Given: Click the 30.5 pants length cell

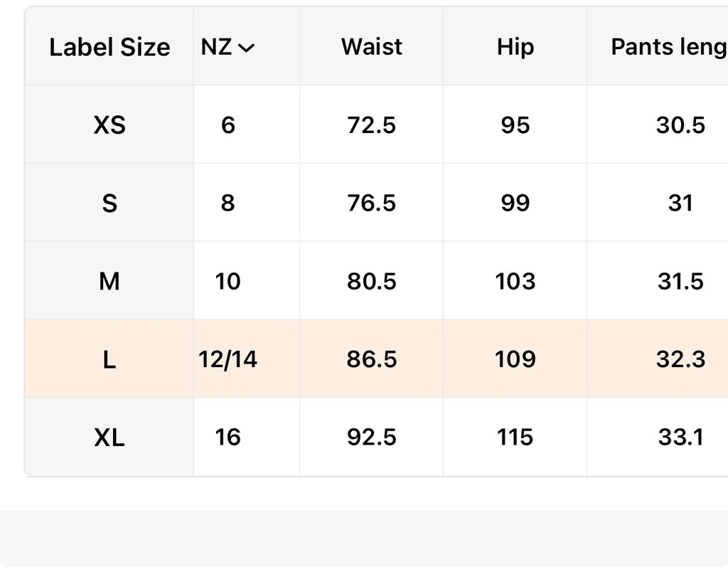Looking at the screenshot, I should click(x=680, y=125).
